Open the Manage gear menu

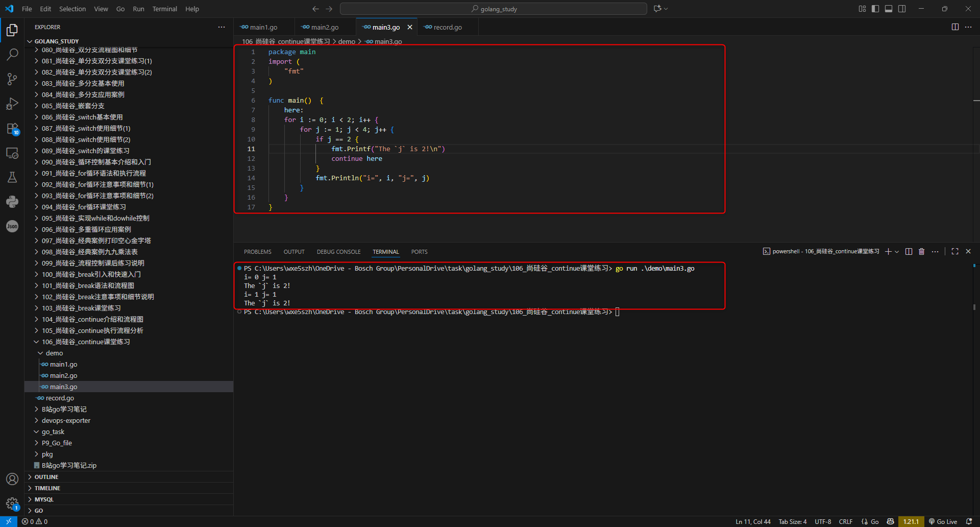coord(12,504)
